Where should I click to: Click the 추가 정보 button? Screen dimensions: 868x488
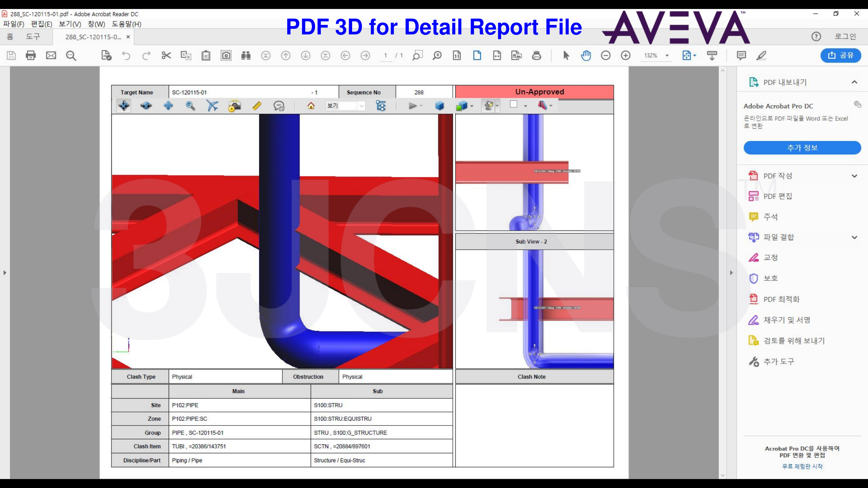pyautogui.click(x=802, y=148)
